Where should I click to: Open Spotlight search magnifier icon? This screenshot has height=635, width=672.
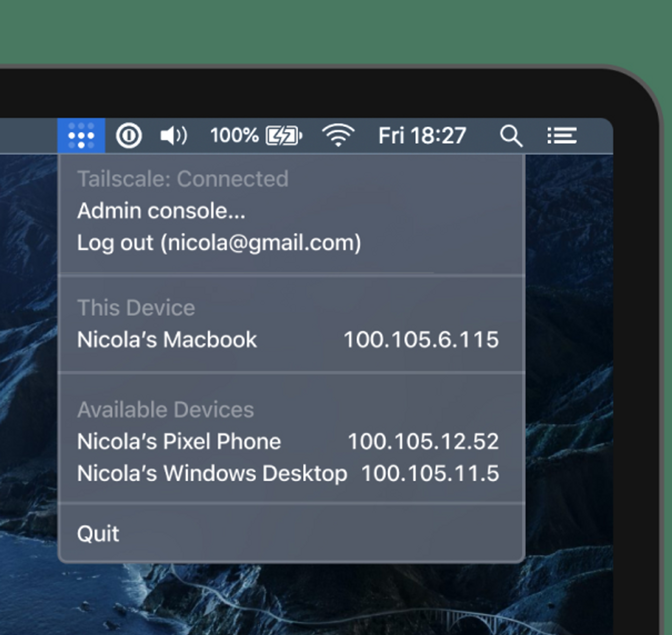click(x=511, y=135)
